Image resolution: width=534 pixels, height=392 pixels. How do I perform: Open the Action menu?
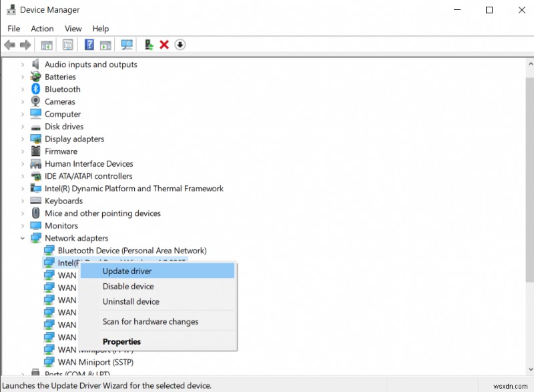(42, 29)
